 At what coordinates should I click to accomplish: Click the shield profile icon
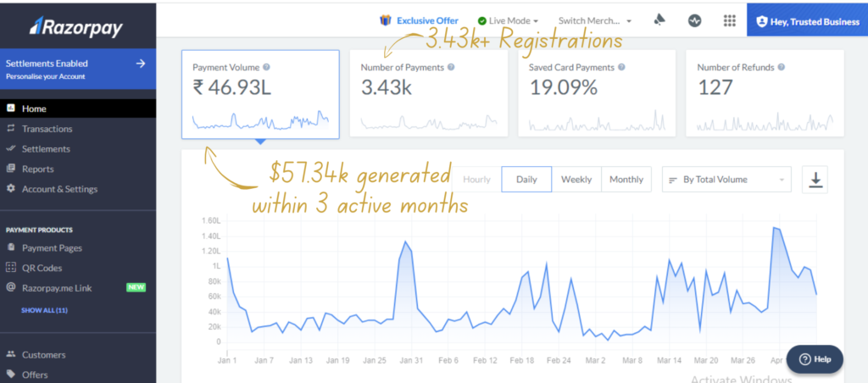click(762, 21)
